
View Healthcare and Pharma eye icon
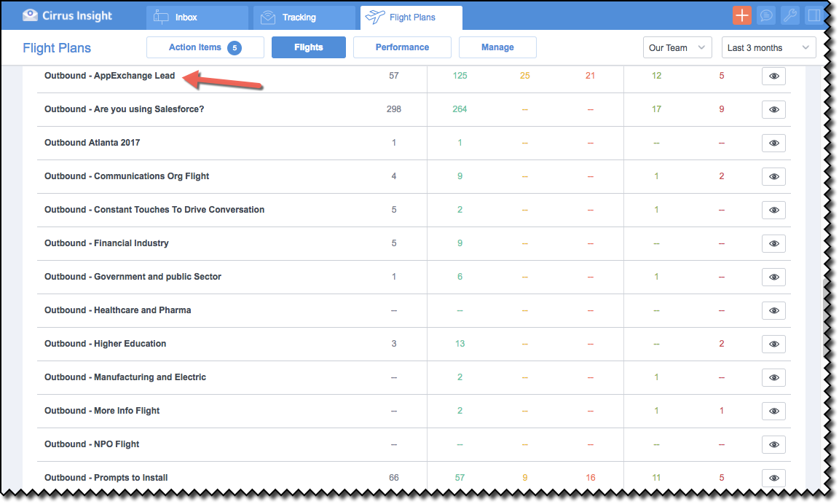pos(773,310)
